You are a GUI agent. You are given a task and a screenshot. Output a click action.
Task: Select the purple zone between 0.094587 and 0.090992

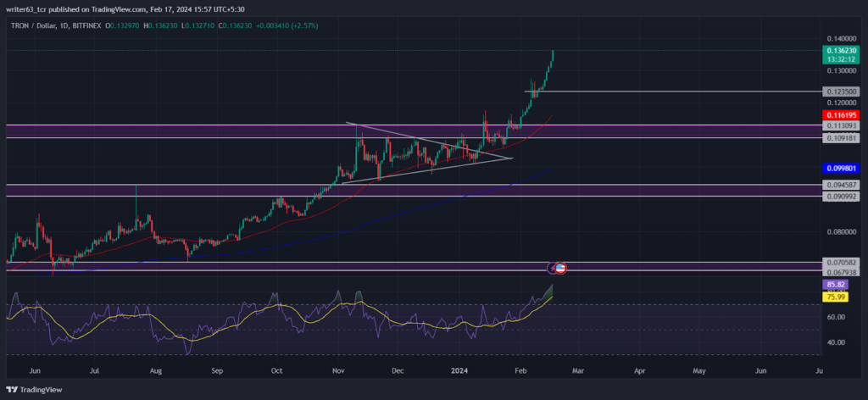click(x=414, y=191)
